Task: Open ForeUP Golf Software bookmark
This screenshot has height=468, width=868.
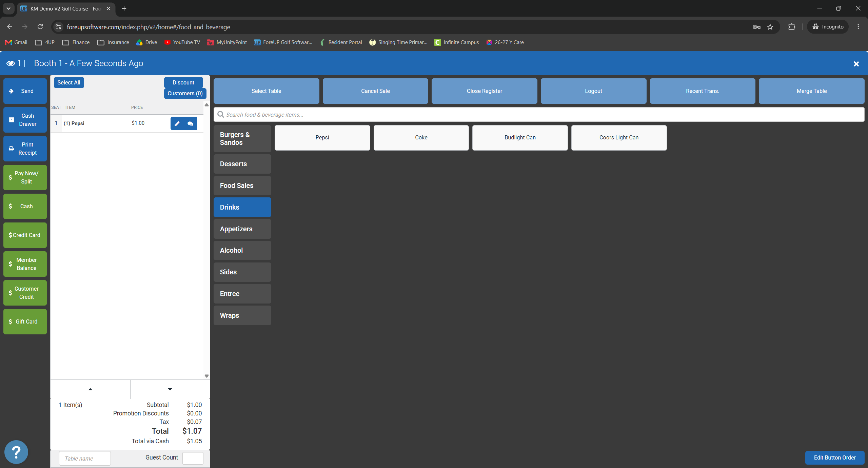Action: click(x=283, y=42)
